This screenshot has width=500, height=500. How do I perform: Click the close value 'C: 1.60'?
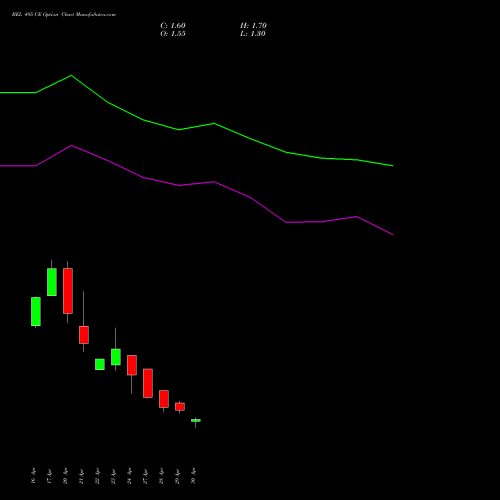(173, 26)
